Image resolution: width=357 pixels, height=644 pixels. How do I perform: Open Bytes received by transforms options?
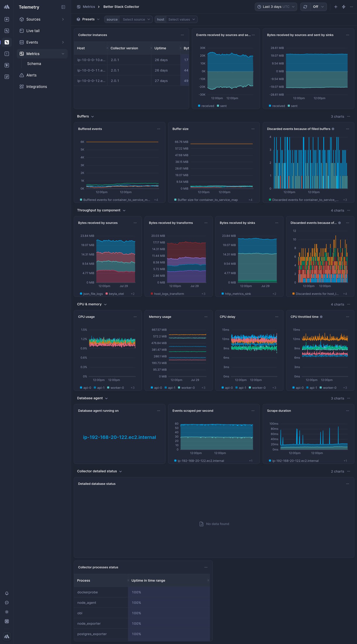pyautogui.click(x=206, y=223)
